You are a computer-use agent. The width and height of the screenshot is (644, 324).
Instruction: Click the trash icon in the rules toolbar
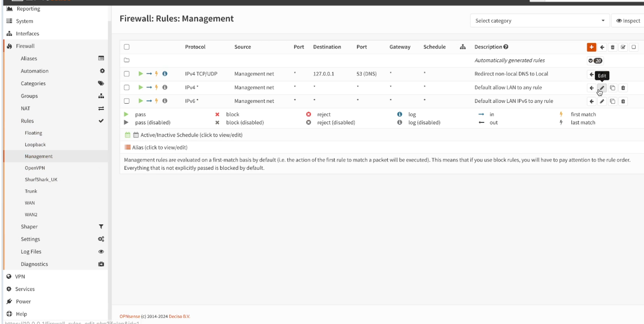coord(613,47)
